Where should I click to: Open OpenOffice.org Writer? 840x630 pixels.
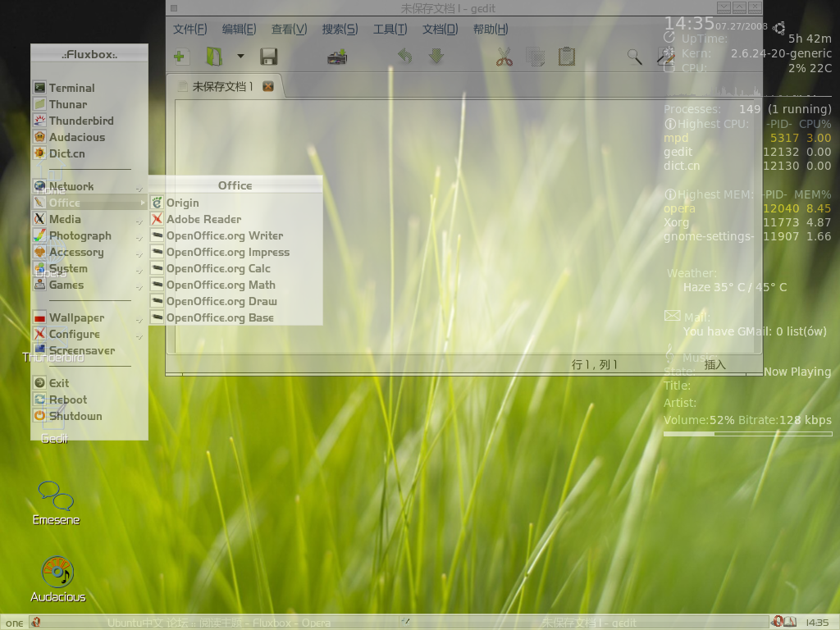(x=235, y=235)
